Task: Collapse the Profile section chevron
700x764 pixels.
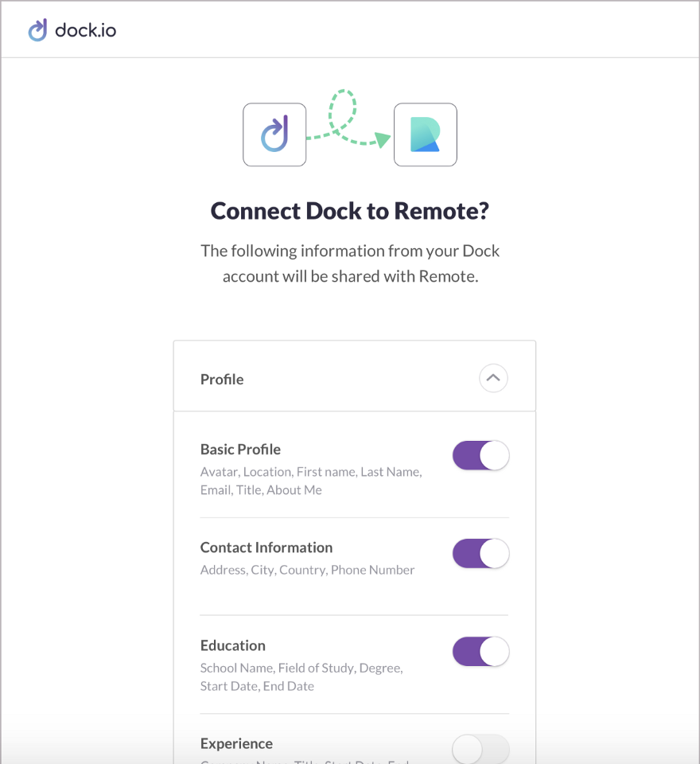Action: 493,378
